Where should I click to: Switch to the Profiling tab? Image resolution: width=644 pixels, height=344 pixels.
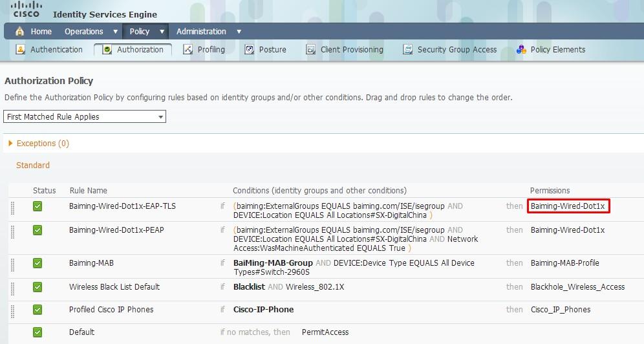pos(211,50)
